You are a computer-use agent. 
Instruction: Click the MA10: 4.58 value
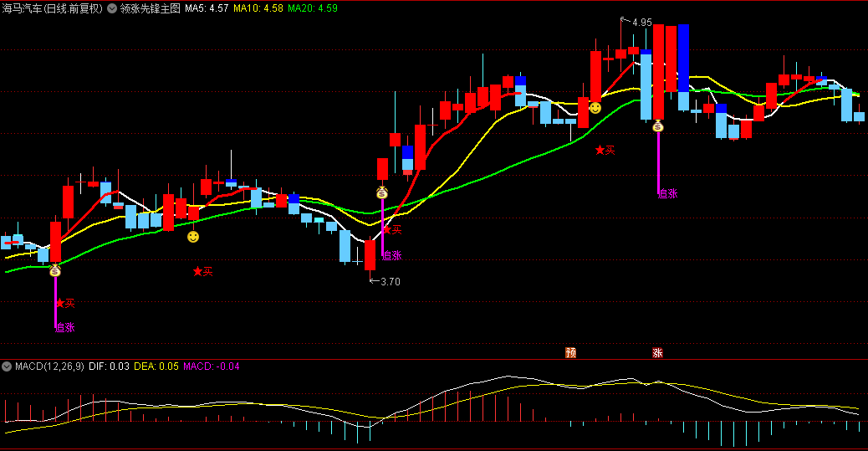[x=258, y=8]
